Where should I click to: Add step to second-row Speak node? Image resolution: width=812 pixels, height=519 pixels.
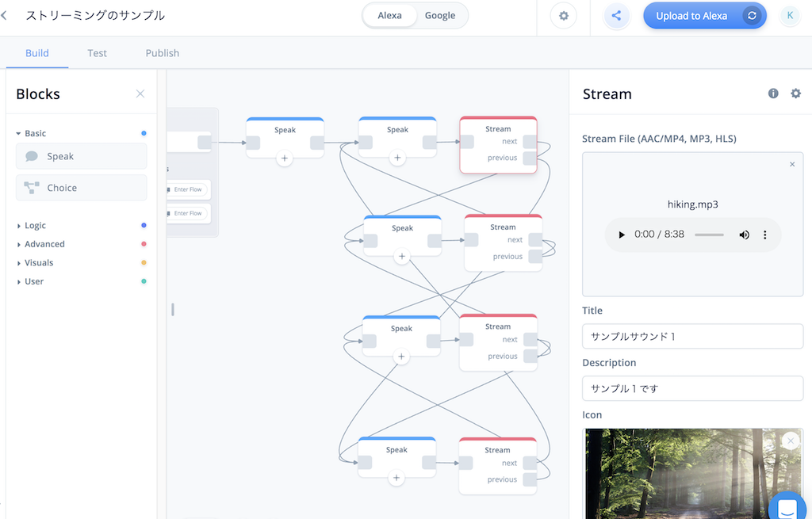[x=402, y=256]
